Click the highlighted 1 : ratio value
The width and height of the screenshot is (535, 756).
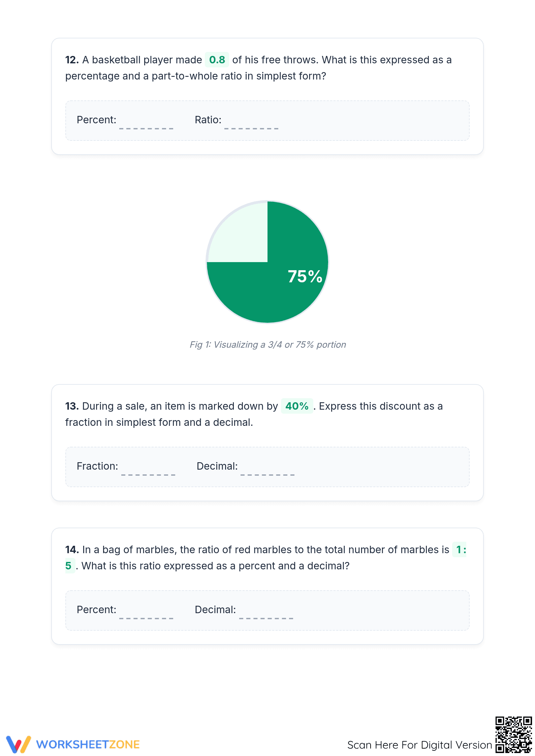tap(460, 550)
